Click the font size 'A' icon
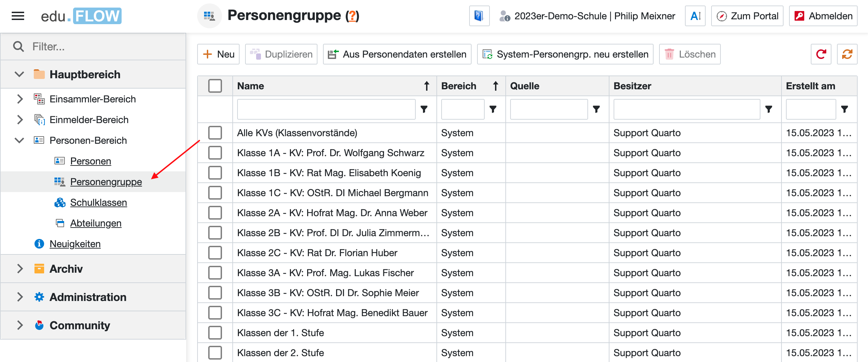 pos(695,16)
